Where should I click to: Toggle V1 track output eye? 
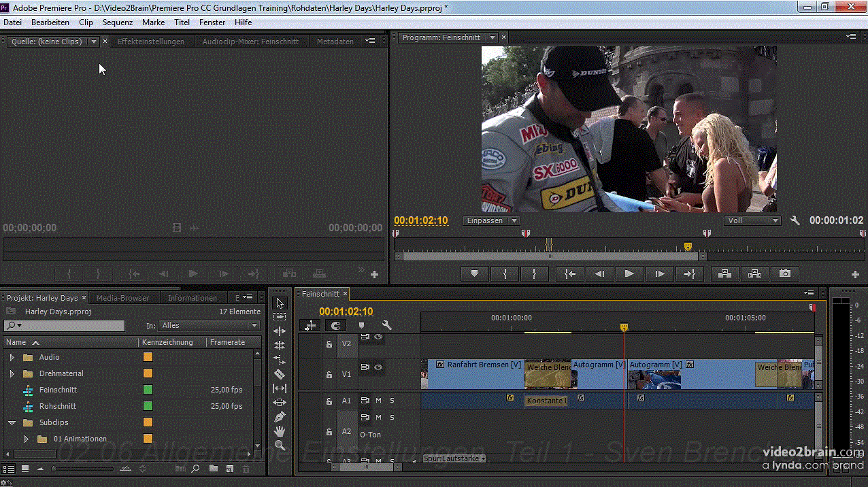click(378, 367)
